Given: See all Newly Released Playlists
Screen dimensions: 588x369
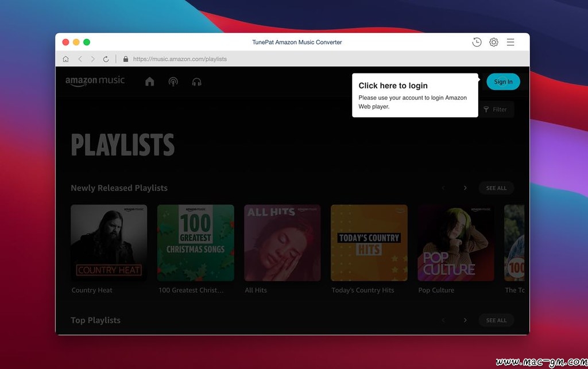Looking at the screenshot, I should (496, 188).
